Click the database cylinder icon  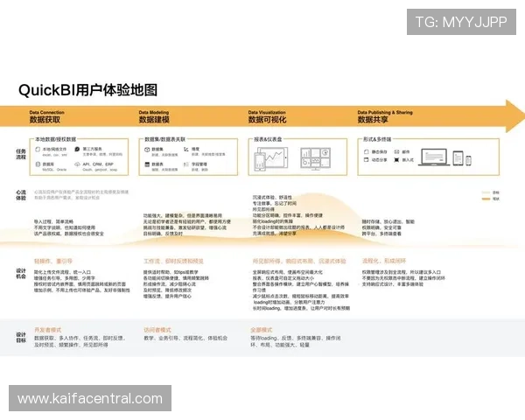(38, 164)
